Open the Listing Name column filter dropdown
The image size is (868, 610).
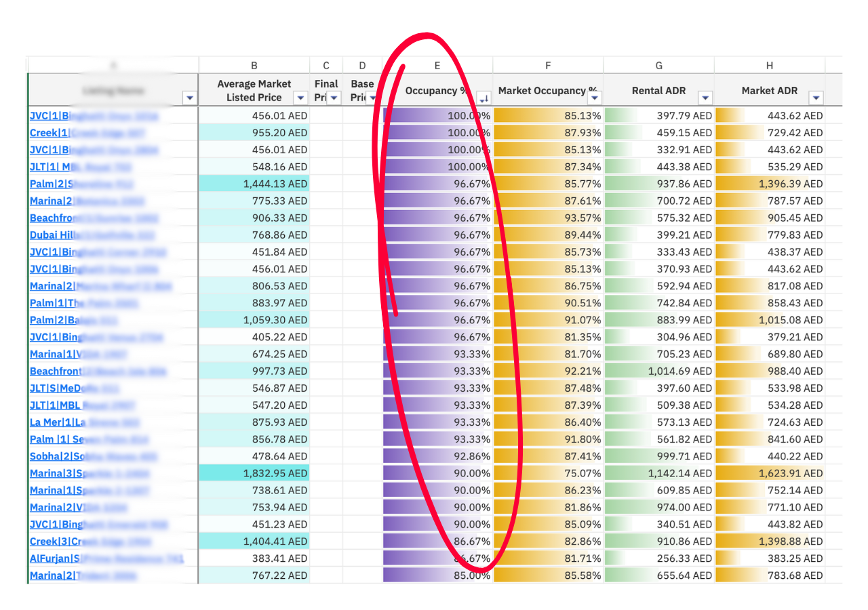190,98
